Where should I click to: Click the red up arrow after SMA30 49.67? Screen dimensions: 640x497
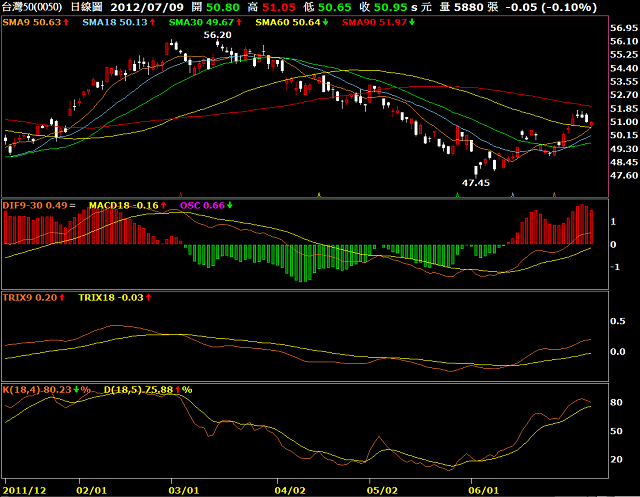[239, 22]
